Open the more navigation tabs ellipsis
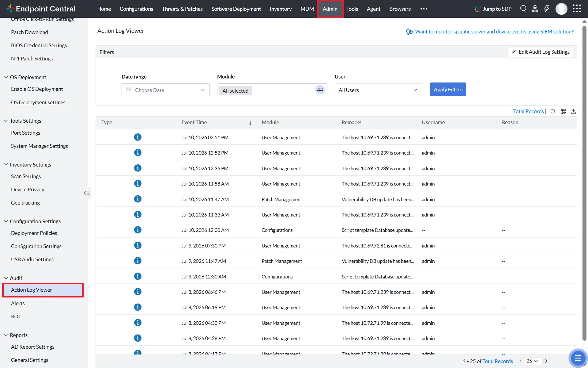Image resolution: width=588 pixels, height=368 pixels. (x=424, y=9)
